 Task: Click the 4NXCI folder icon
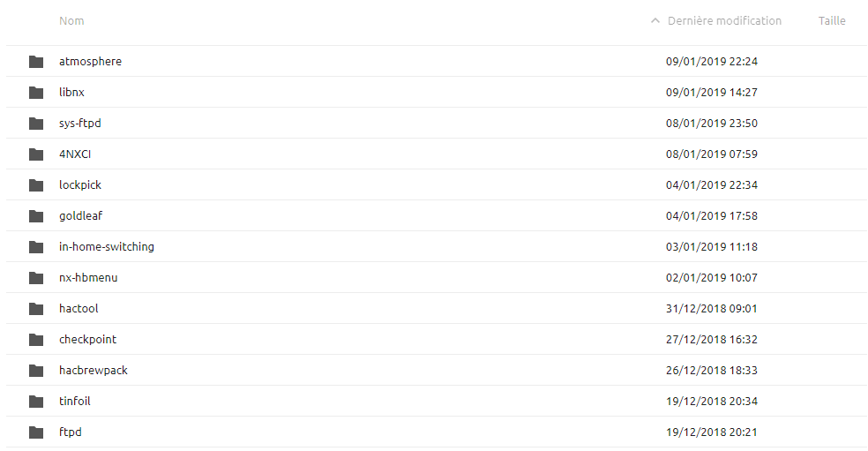[36, 154]
